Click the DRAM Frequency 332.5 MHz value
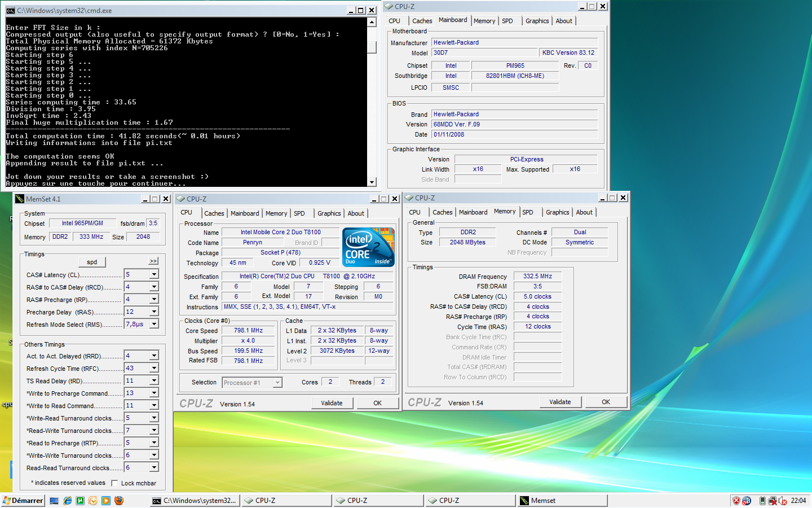The height and width of the screenshot is (508, 812). click(537, 277)
